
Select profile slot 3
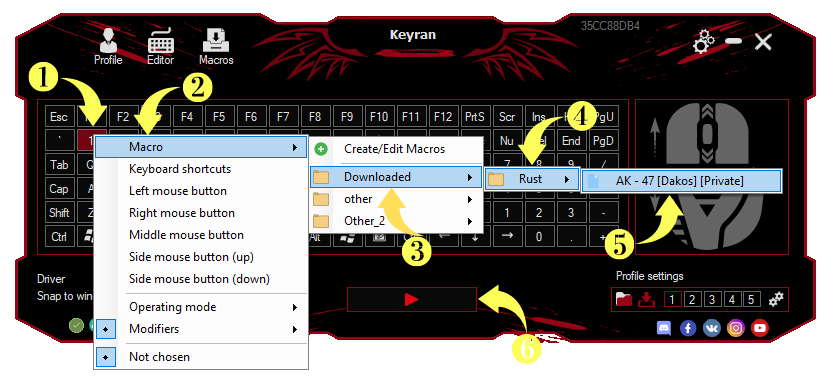click(x=712, y=299)
